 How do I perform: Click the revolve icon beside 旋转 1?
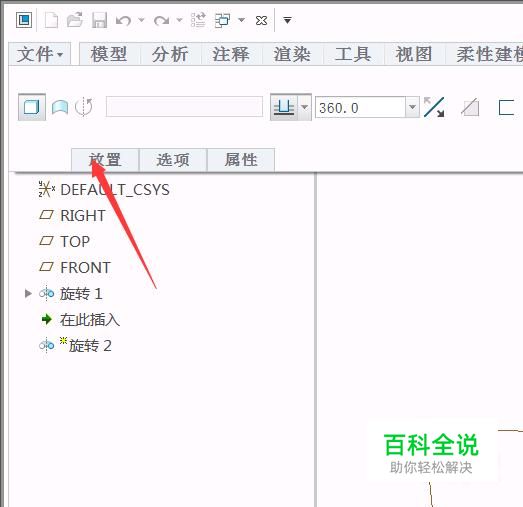coord(46,294)
